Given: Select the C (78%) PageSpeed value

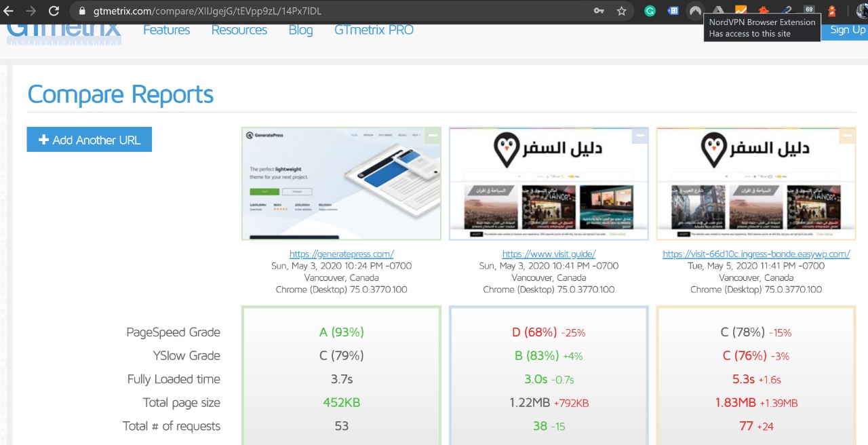Looking at the screenshot, I should 743,332.
